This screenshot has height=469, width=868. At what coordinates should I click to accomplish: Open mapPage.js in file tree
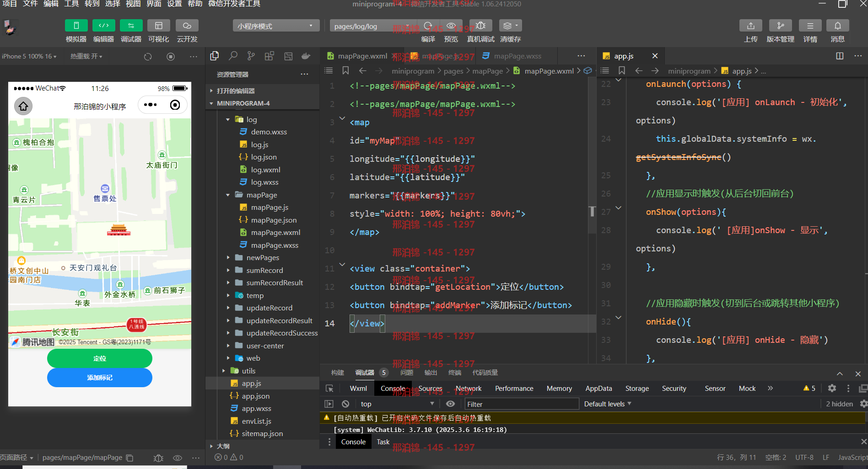pyautogui.click(x=270, y=207)
